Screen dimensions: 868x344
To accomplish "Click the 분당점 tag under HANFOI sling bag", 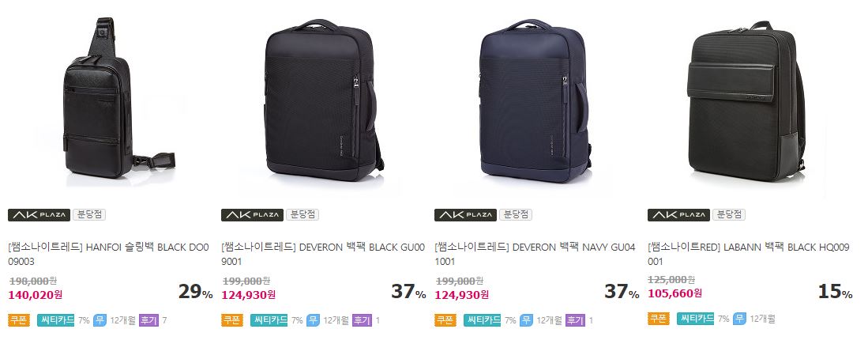I will click(89, 215).
